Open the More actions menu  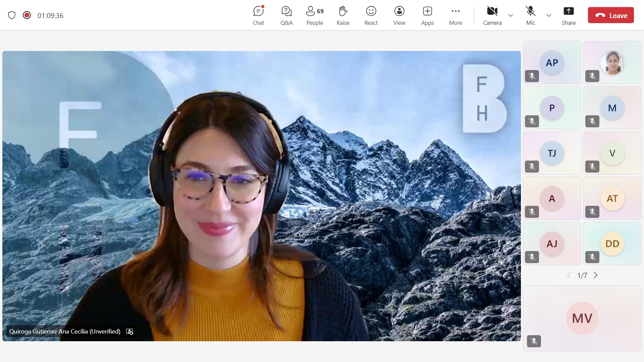coord(455,15)
